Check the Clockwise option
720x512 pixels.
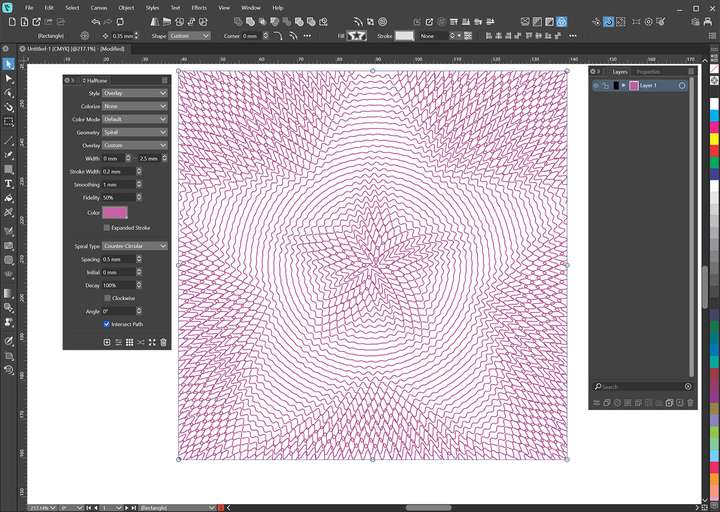tap(108, 298)
